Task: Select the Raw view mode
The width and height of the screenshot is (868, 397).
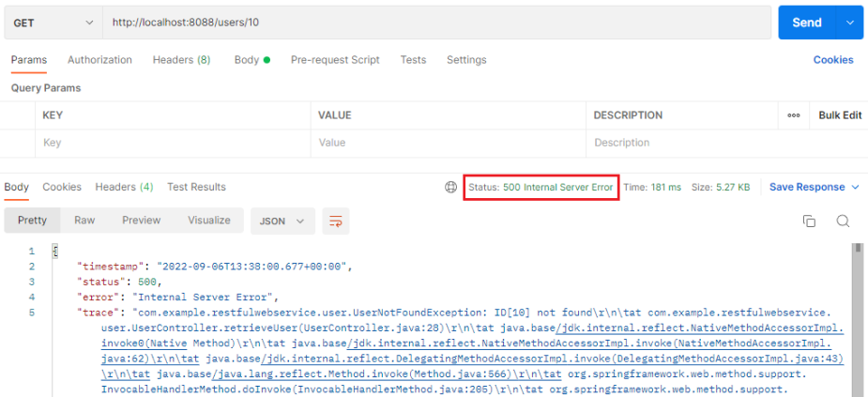Action: pos(84,221)
